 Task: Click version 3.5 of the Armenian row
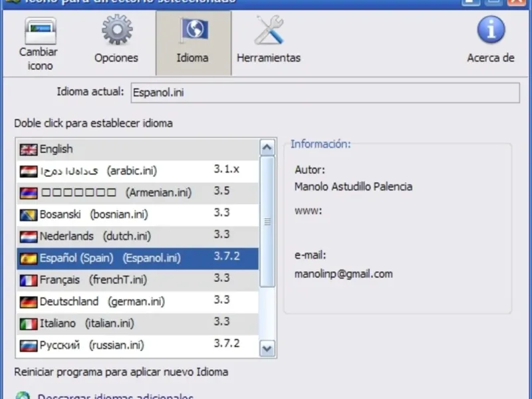(x=221, y=191)
